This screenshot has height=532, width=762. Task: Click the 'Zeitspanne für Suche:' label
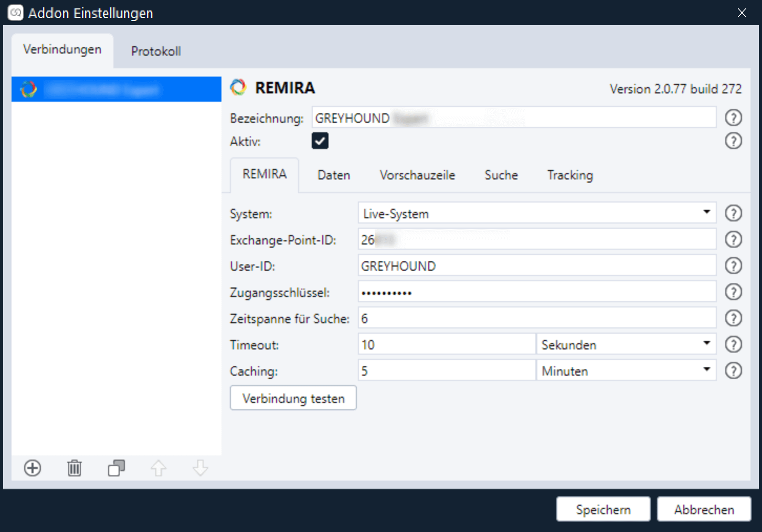[290, 318]
